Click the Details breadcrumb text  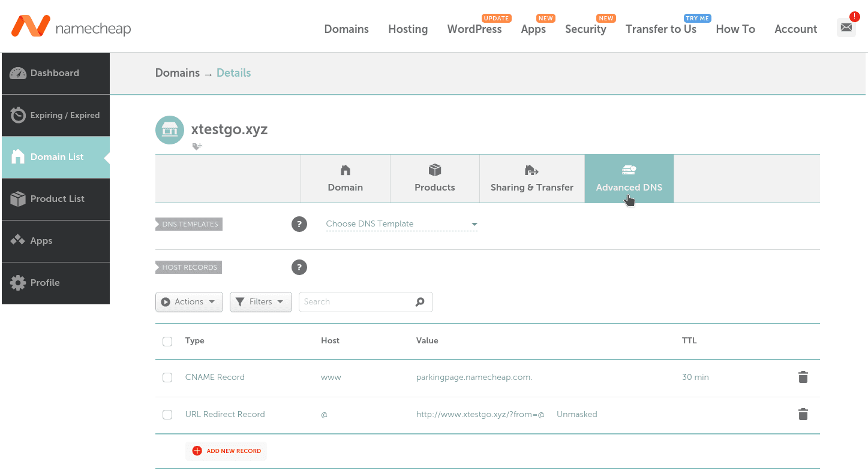234,73
